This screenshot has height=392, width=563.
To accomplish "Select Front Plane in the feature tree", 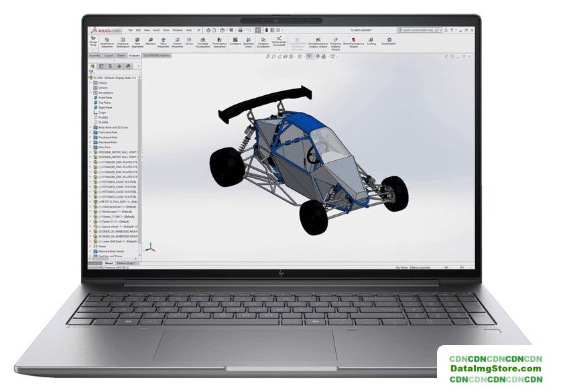I will coord(107,97).
